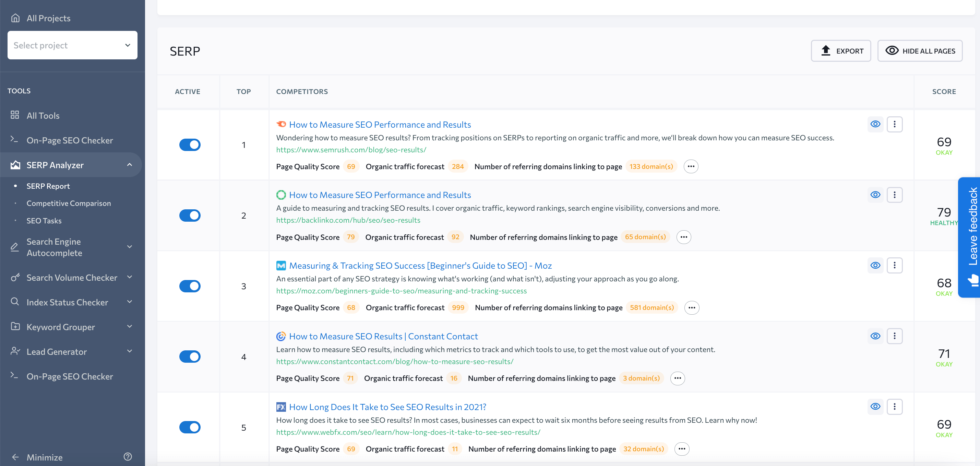Click the help question mark icon
Image resolution: width=980 pixels, height=466 pixels.
128,456
